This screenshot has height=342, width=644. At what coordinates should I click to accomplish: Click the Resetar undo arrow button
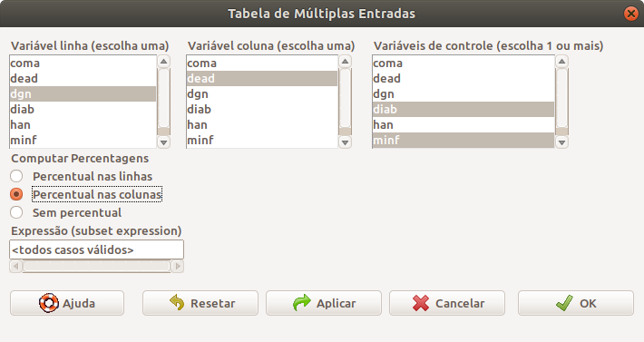(200, 303)
